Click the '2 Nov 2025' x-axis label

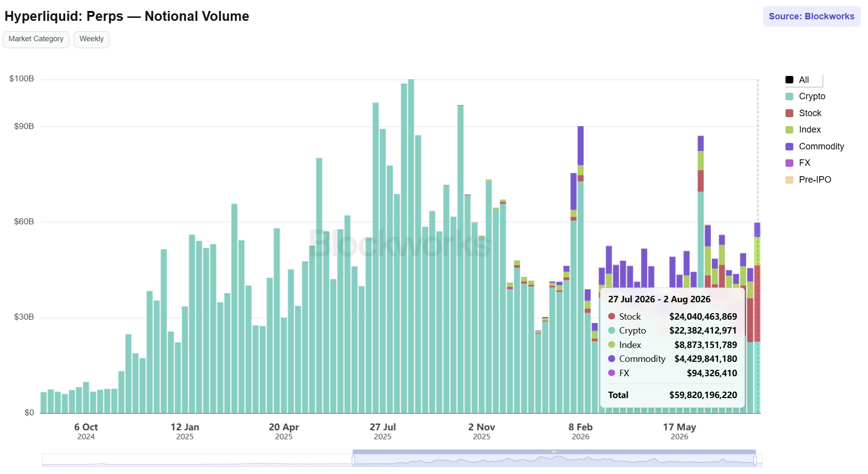[481, 431]
